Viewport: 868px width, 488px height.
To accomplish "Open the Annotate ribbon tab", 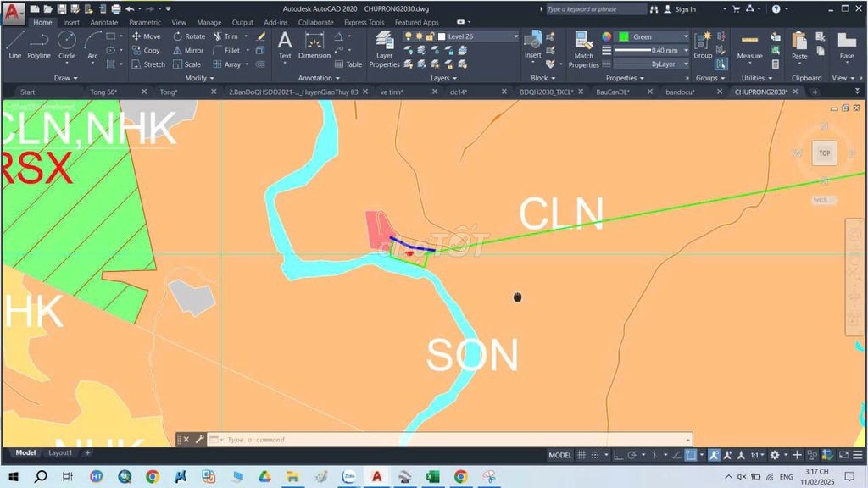I will point(104,22).
